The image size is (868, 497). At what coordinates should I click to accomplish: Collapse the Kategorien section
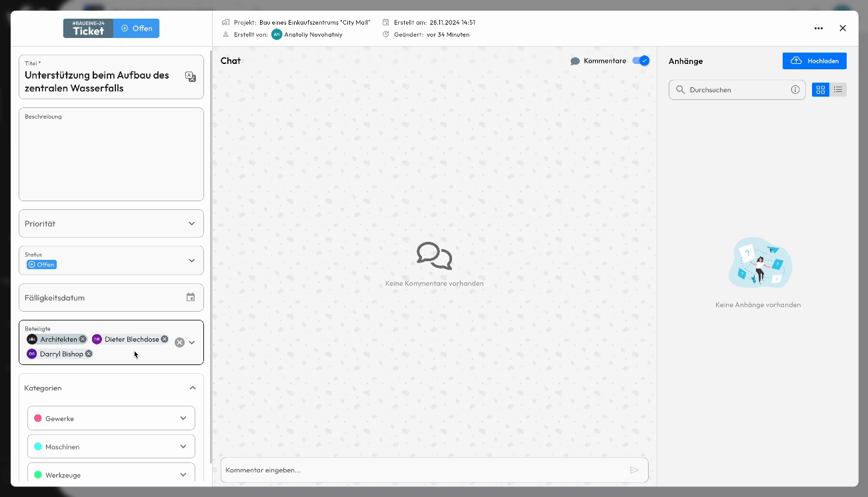tap(193, 388)
